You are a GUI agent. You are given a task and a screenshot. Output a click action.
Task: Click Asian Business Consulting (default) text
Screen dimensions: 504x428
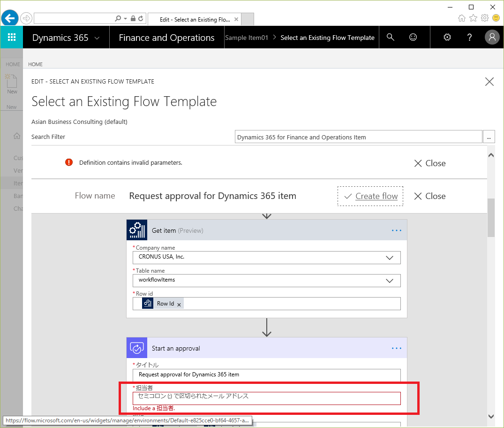[x=79, y=122]
